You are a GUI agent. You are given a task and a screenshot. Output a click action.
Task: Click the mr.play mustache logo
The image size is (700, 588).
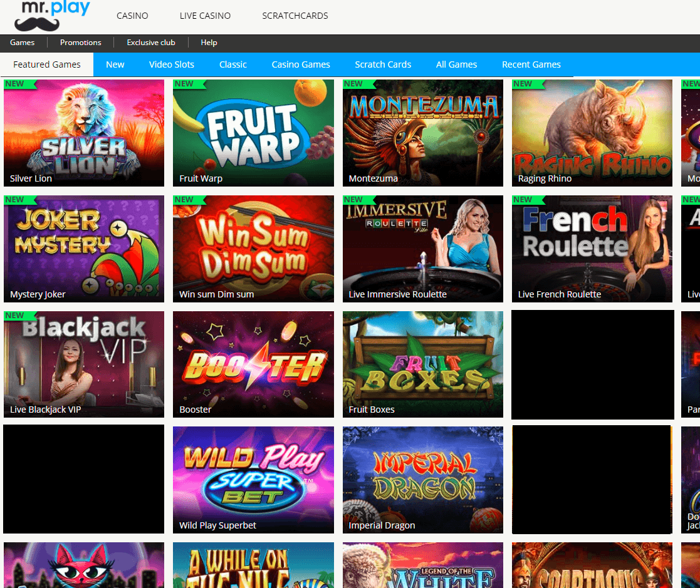[x=52, y=16]
